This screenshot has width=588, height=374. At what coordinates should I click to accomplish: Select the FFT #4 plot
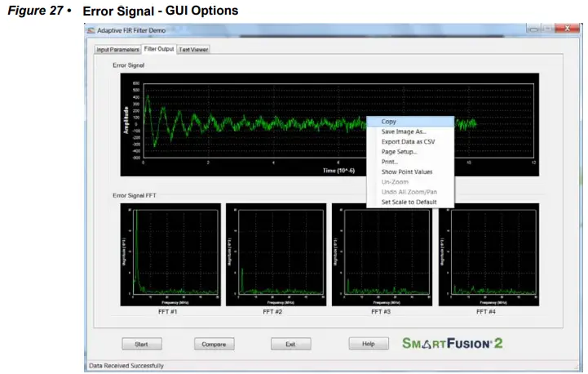click(x=489, y=255)
